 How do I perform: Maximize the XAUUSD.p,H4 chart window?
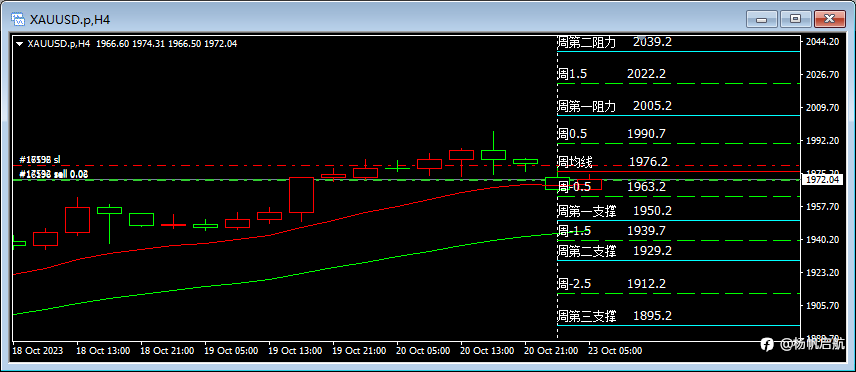(795, 19)
